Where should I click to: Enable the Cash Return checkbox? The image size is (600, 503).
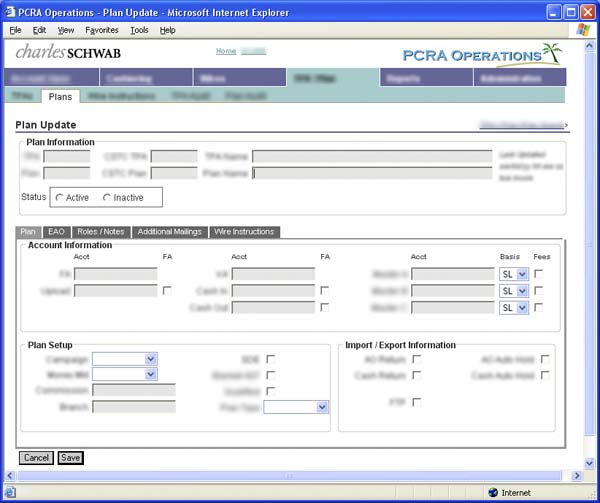click(x=417, y=375)
